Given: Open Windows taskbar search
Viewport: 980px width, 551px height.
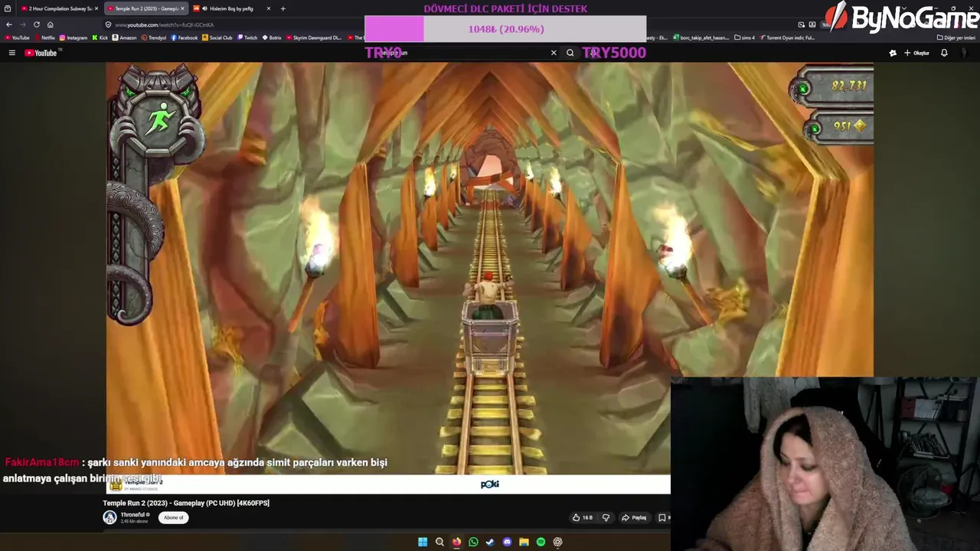Looking at the screenshot, I should pyautogui.click(x=439, y=542).
